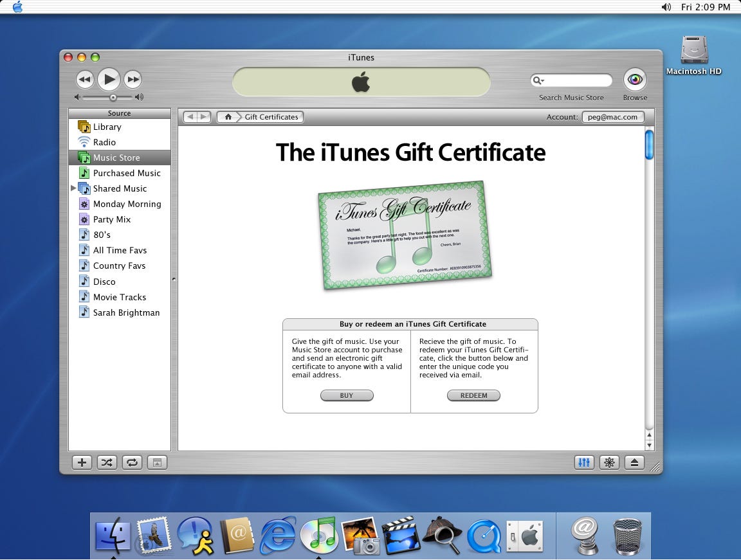741x560 pixels.
Task: Add a new playlist with plus button
Action: pos(82,462)
